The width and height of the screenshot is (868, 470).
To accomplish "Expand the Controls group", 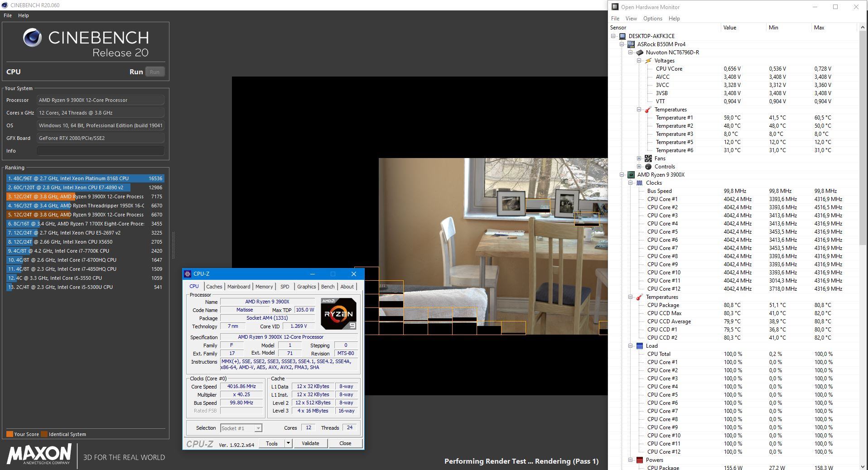I will pyautogui.click(x=639, y=167).
